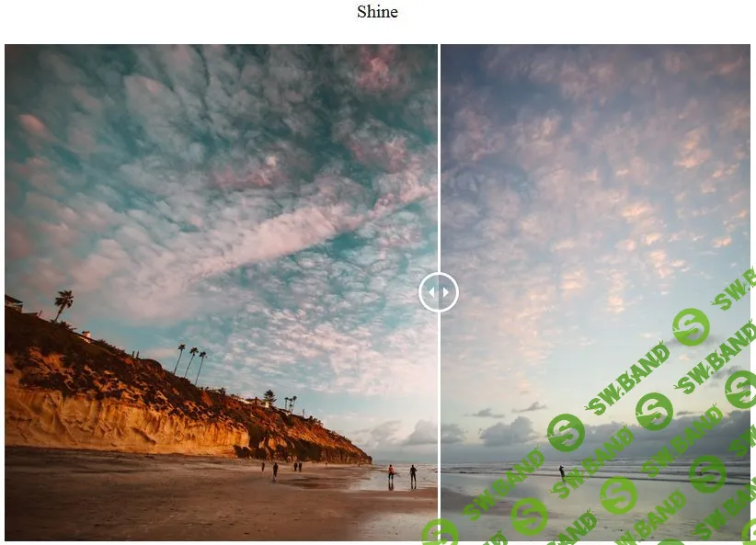Image resolution: width=756 pixels, height=545 pixels.
Task: Click the white divider line above the handle
Action: pos(439,158)
